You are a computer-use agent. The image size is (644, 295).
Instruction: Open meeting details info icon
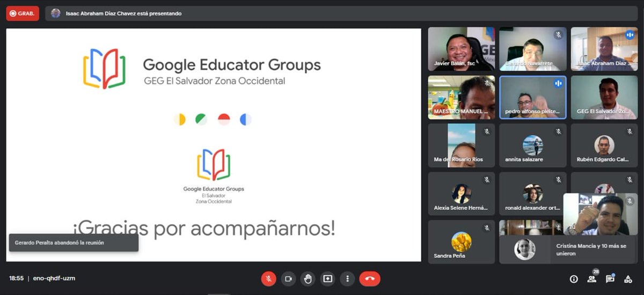[x=574, y=279]
